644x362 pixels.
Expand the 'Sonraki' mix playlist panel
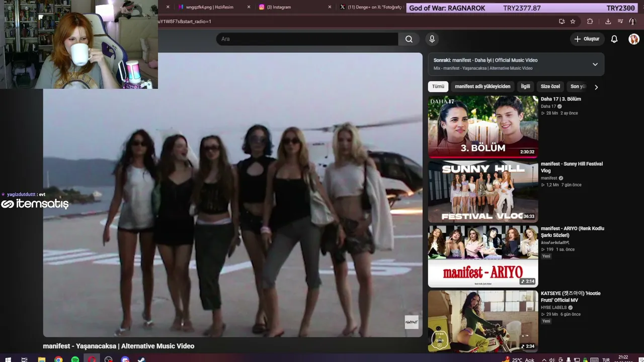point(595,64)
